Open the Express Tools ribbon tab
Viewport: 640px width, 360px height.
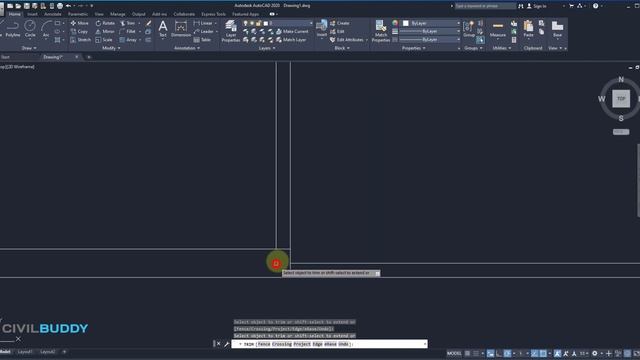pos(213,14)
